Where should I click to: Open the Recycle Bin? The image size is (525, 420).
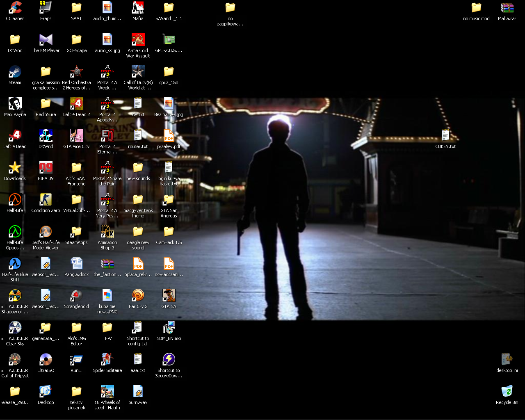507,391
